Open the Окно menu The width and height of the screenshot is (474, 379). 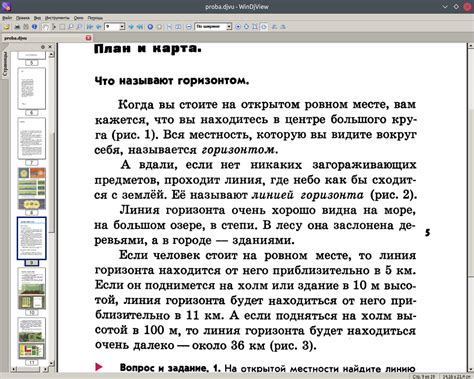point(79,18)
